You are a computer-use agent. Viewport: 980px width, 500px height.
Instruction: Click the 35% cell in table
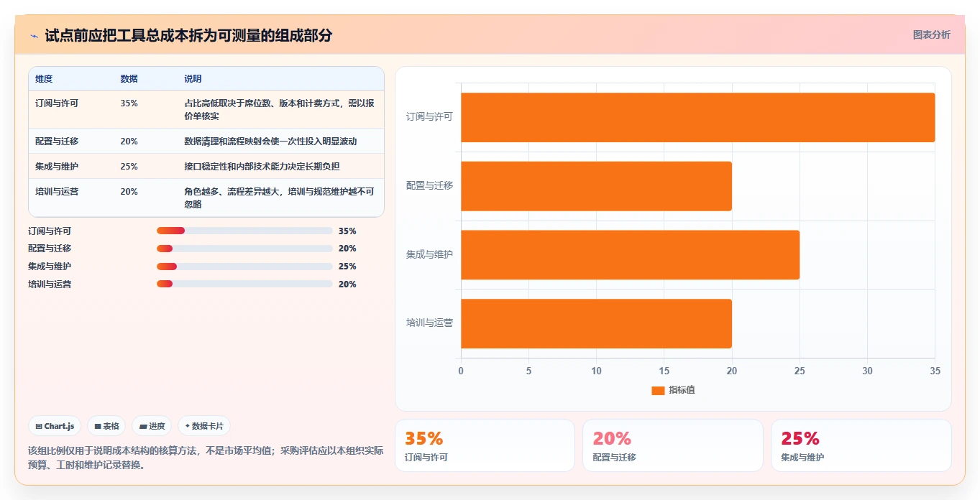[129, 103]
